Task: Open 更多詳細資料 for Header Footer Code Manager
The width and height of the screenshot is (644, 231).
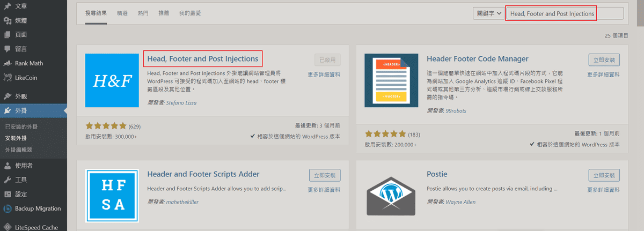Action: tap(603, 74)
